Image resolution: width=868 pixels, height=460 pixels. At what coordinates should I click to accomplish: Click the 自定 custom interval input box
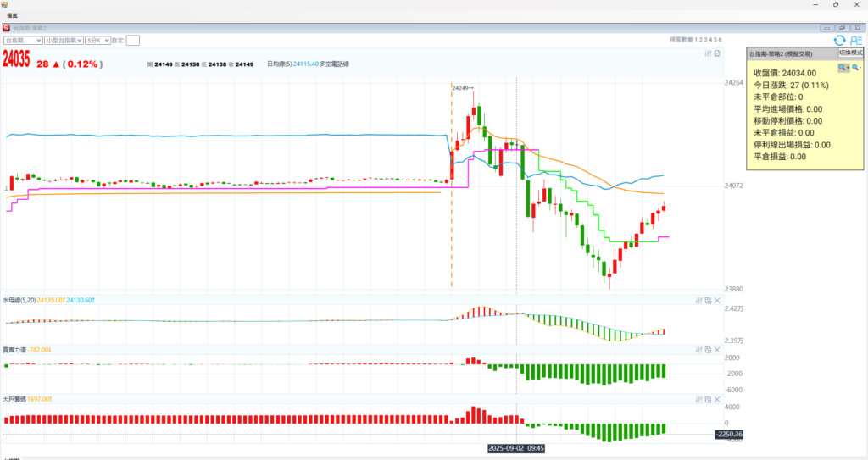coord(133,40)
